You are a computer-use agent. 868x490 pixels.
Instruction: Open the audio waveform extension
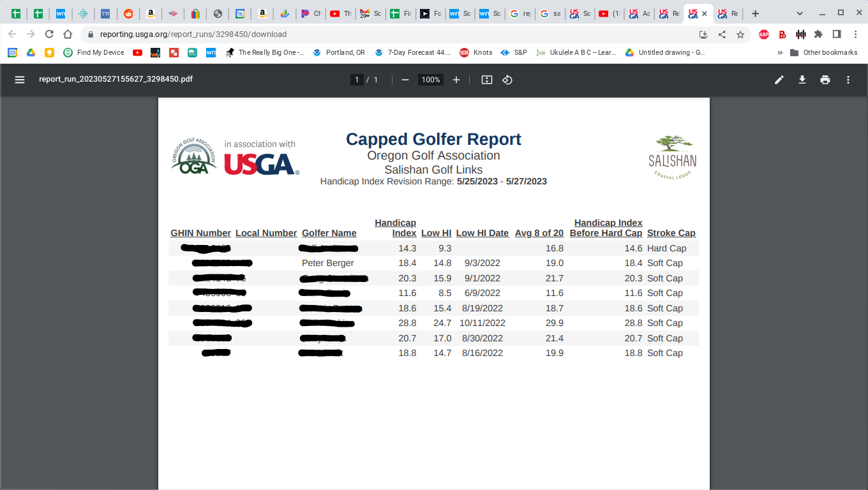coord(800,34)
